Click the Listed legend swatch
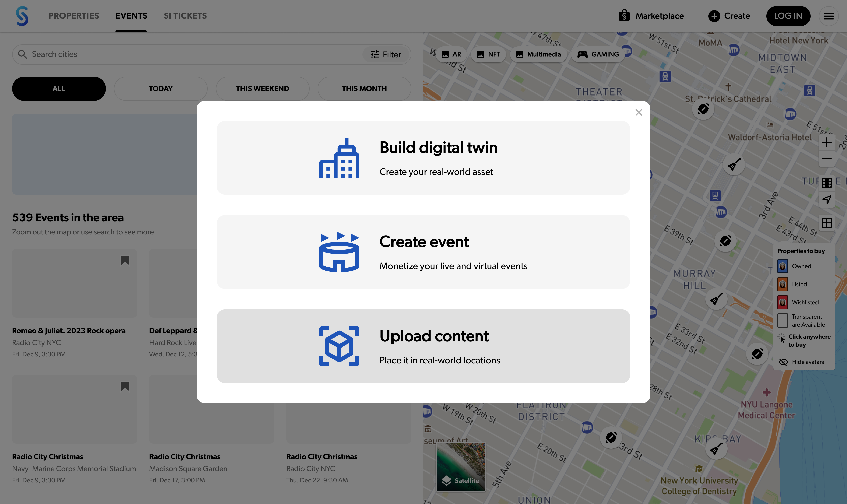847x504 pixels. (782, 284)
